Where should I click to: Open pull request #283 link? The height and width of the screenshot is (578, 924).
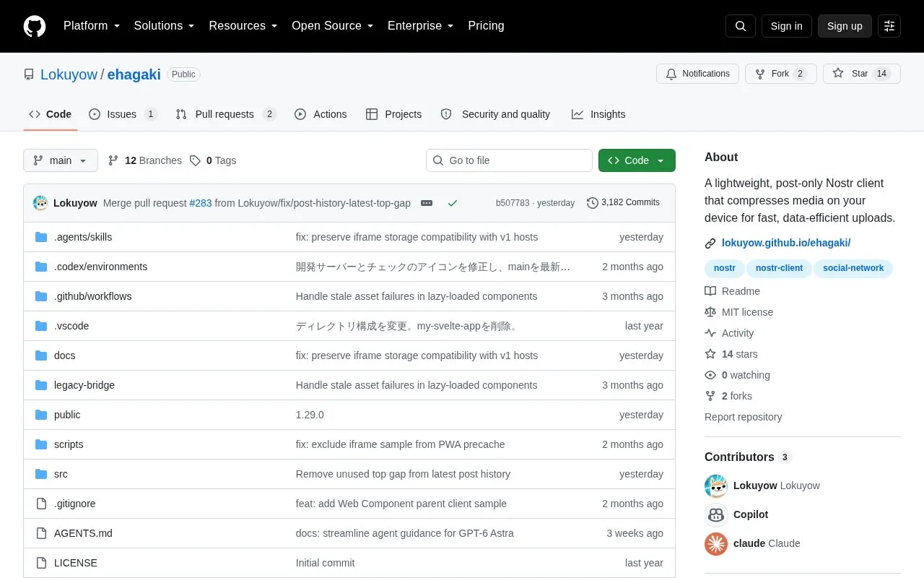click(x=201, y=203)
